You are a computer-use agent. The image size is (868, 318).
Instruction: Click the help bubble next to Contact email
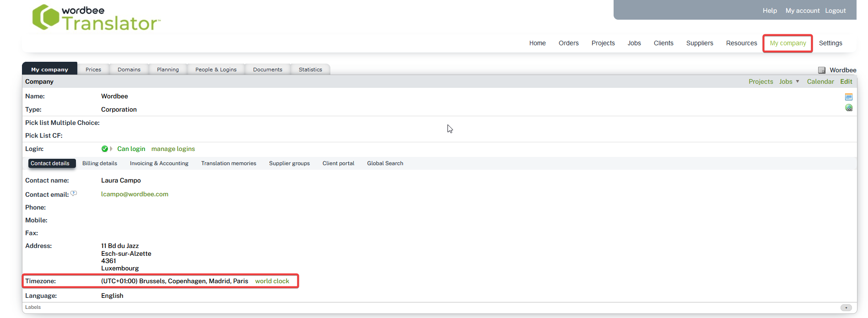(x=74, y=194)
